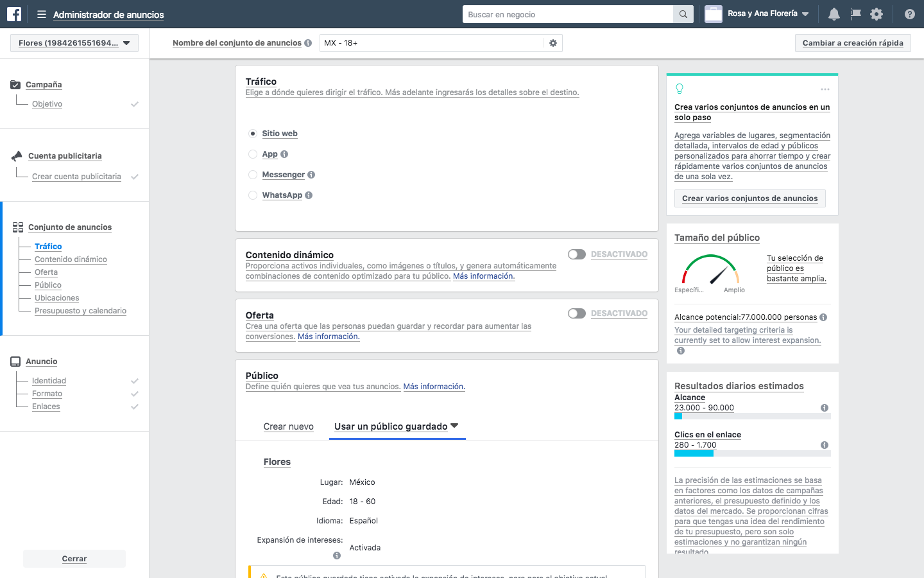Click the Cerrar button
This screenshot has height=578, width=924.
point(74,559)
